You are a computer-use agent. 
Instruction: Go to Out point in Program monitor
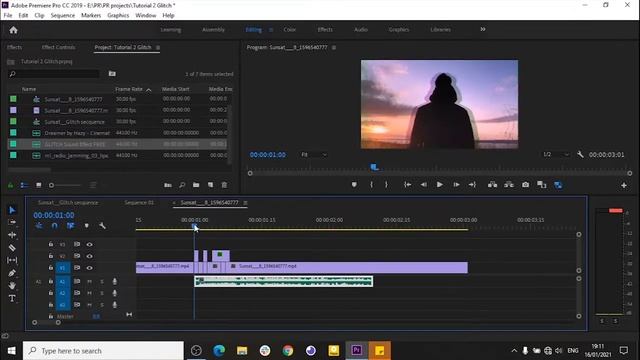pos(472,185)
